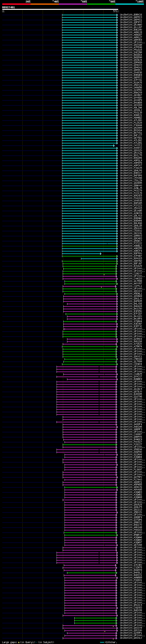Select hit label UniRef100_B9FMV0

click(131, 254)
